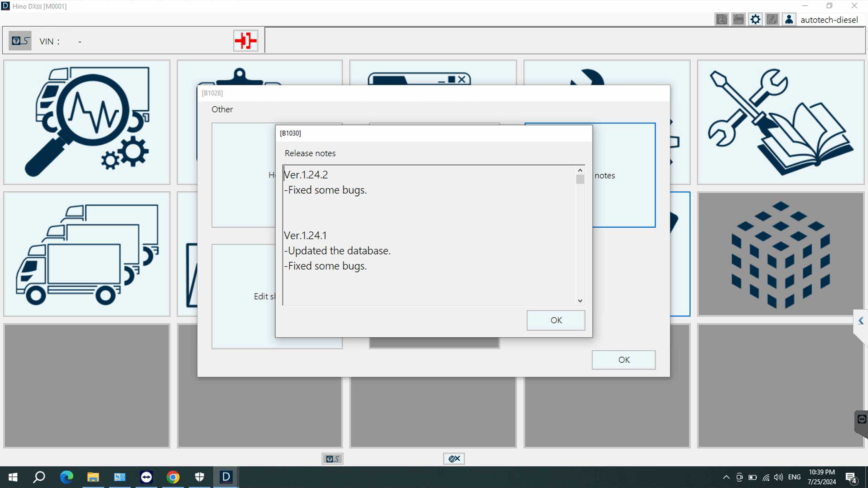Screen dimensions: 868x488
Task: Click the user account icon
Action: tap(789, 20)
